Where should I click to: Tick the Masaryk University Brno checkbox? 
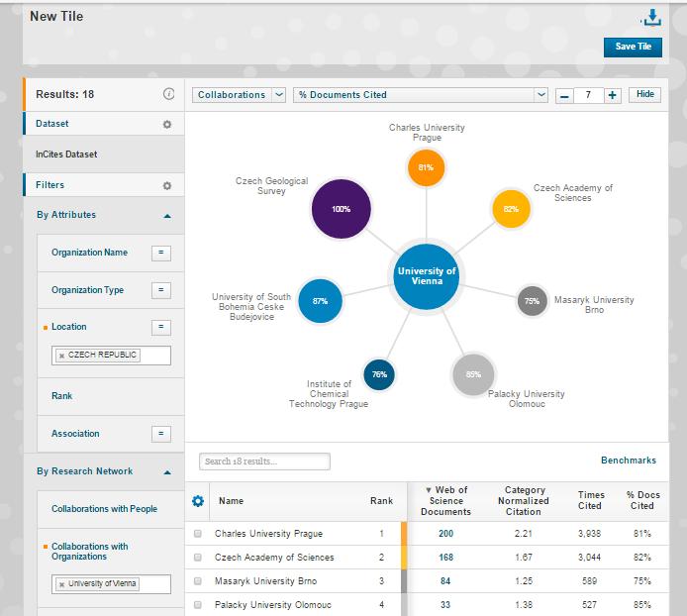coord(198,581)
